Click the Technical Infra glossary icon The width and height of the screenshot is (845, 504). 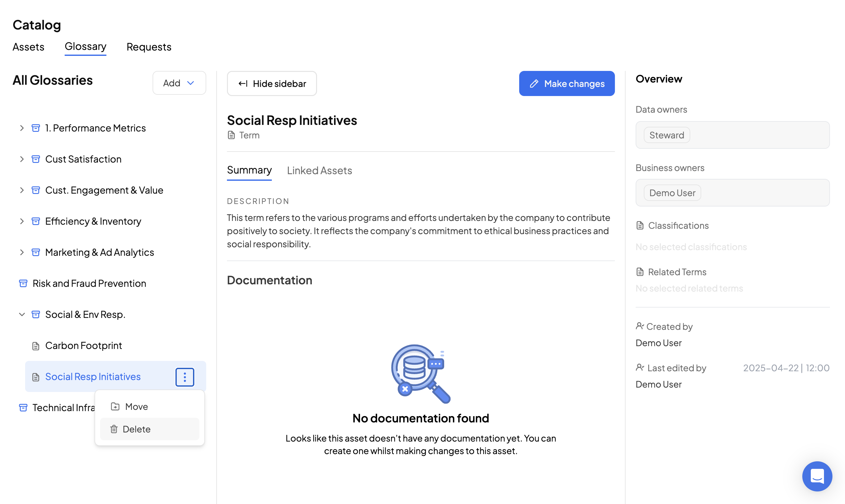(x=23, y=408)
